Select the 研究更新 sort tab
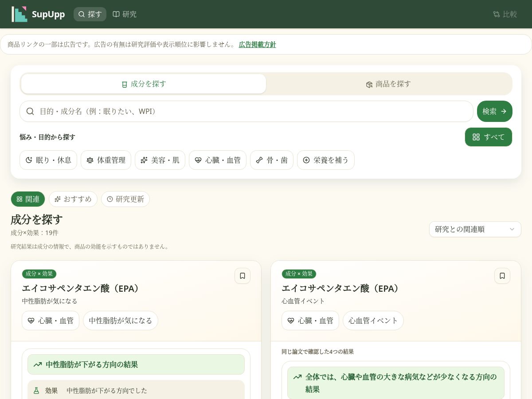The height and width of the screenshot is (399, 532). click(125, 199)
